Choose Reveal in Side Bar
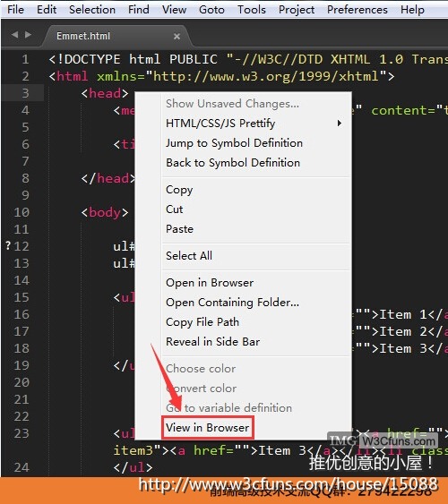This screenshot has height=504, width=448. pos(256,341)
